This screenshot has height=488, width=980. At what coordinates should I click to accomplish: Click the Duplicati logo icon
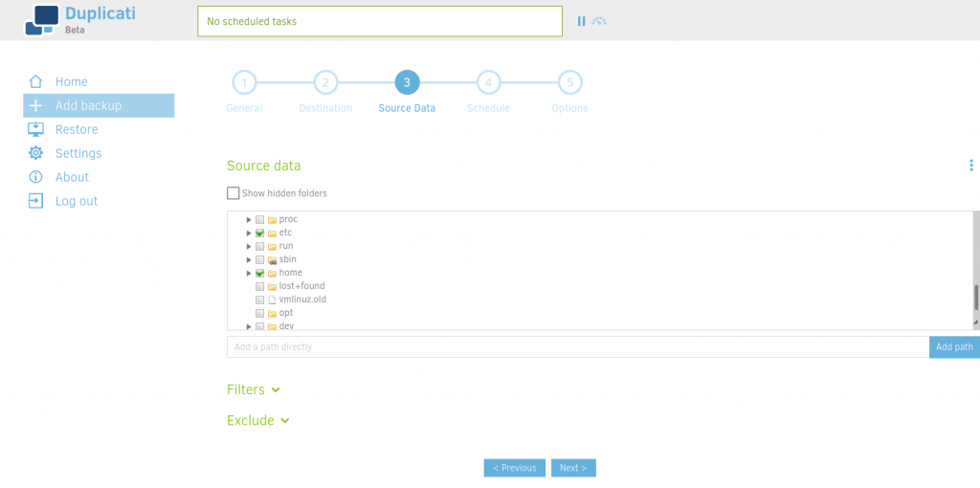[42, 20]
